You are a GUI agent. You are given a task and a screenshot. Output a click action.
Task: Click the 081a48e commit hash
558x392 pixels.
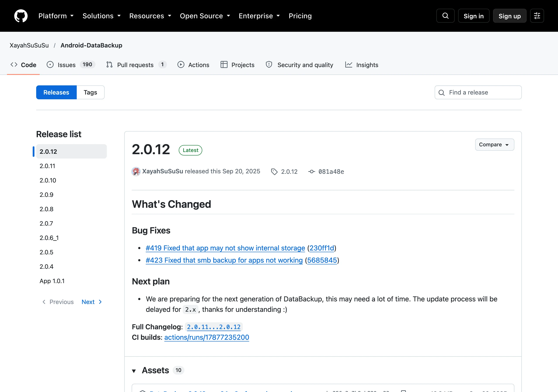tap(331, 172)
